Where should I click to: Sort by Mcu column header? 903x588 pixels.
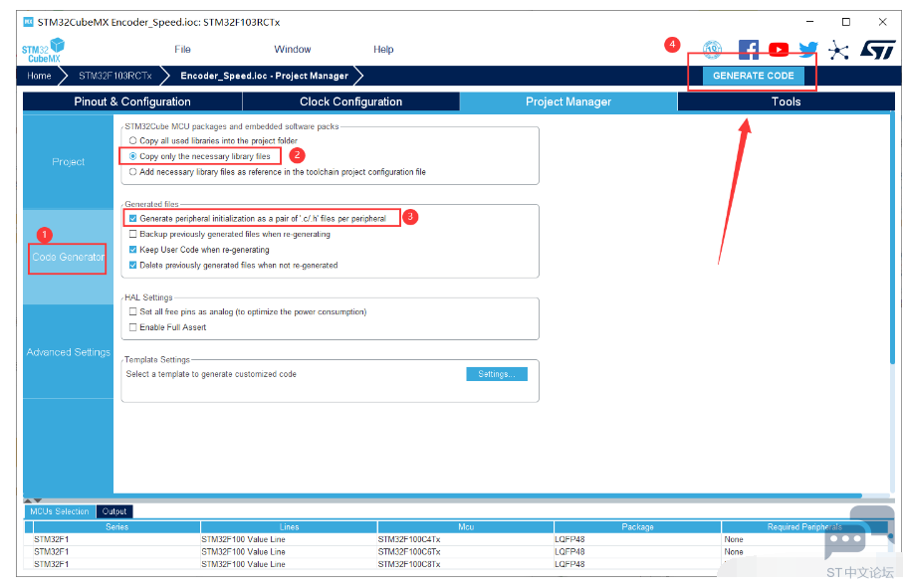(x=466, y=527)
